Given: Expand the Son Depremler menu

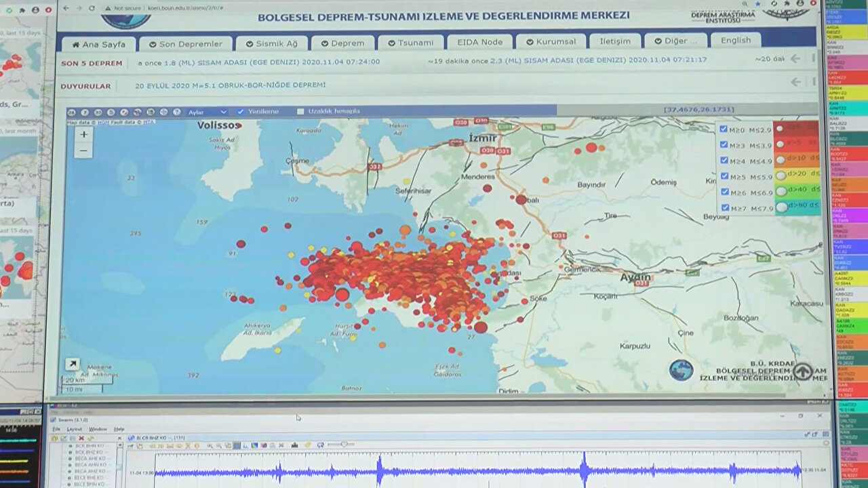Looking at the screenshot, I should (x=185, y=43).
